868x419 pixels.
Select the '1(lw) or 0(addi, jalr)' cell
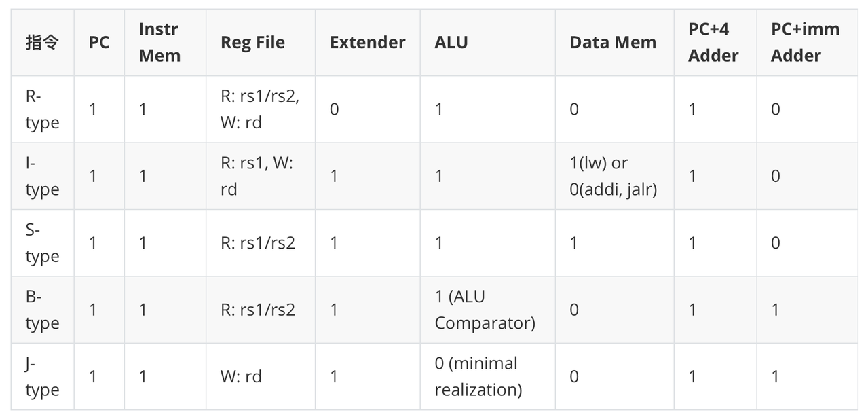[x=614, y=176]
